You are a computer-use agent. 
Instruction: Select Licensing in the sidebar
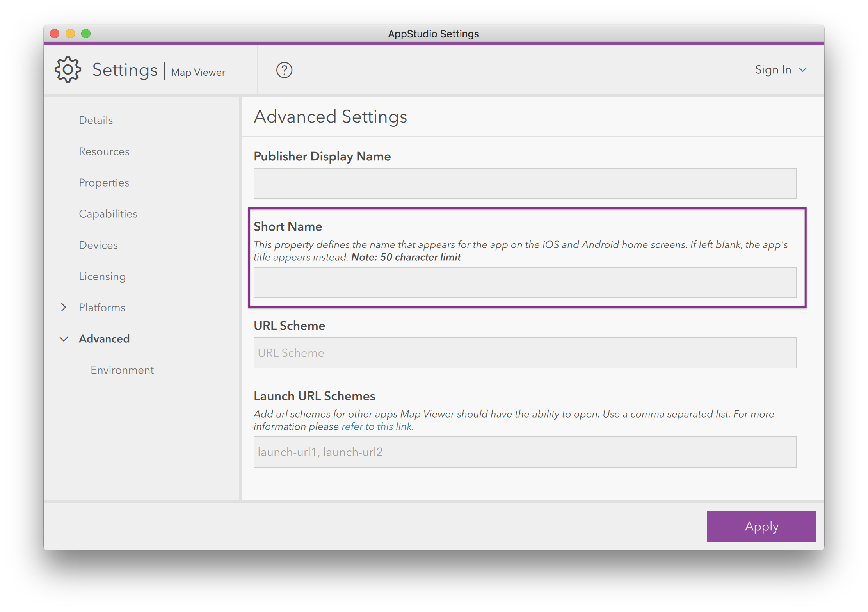pos(102,276)
